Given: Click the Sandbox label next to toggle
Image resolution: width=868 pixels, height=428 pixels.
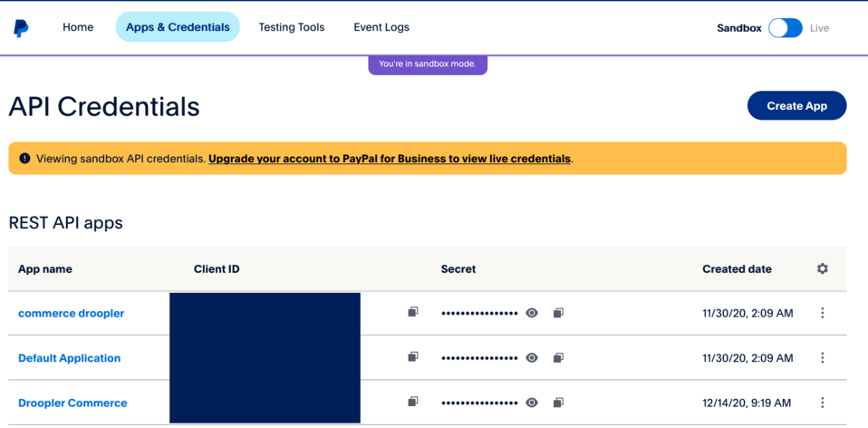Looking at the screenshot, I should tap(739, 28).
